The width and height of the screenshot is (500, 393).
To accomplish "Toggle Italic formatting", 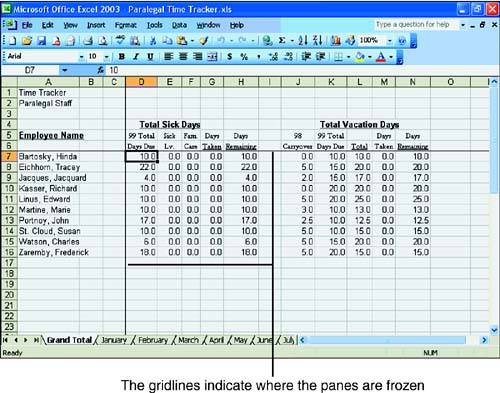I will (x=136, y=57).
